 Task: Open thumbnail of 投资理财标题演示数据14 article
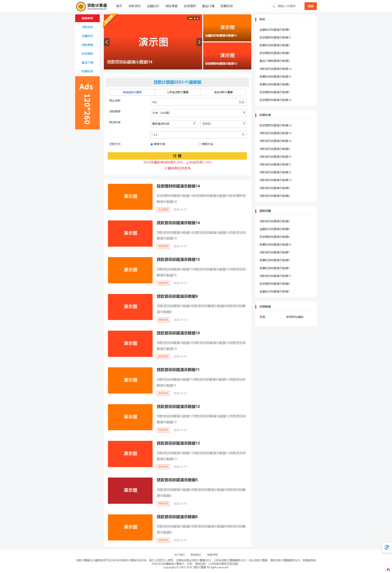coord(130,197)
